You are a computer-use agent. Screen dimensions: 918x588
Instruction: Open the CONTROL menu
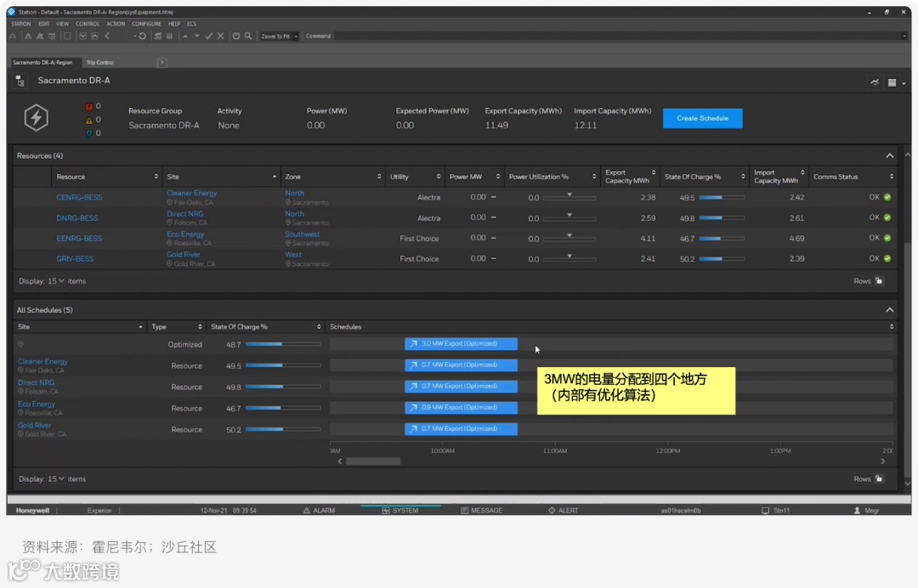tap(88, 24)
